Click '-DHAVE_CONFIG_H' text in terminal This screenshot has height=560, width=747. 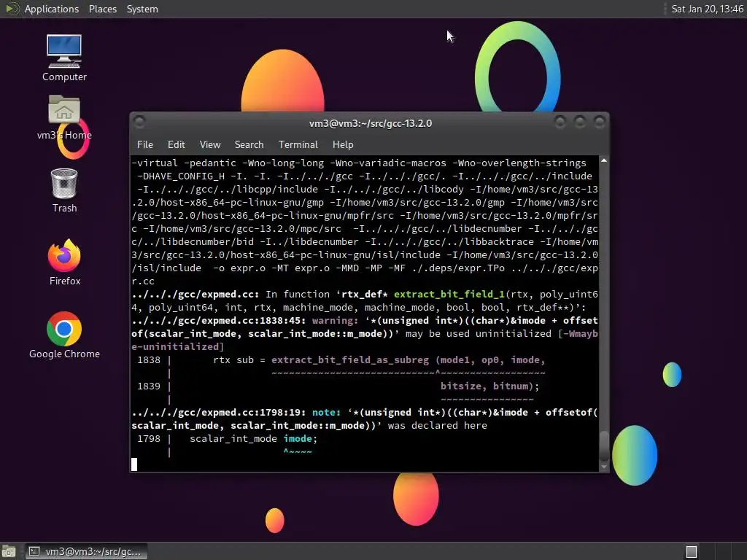pyautogui.click(x=181, y=176)
